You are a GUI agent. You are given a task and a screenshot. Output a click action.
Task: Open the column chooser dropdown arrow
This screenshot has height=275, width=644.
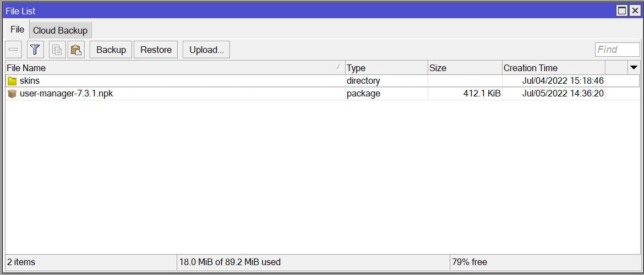point(634,67)
